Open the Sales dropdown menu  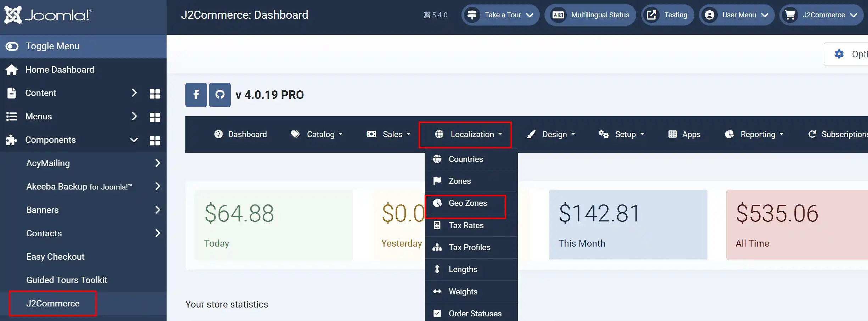388,134
